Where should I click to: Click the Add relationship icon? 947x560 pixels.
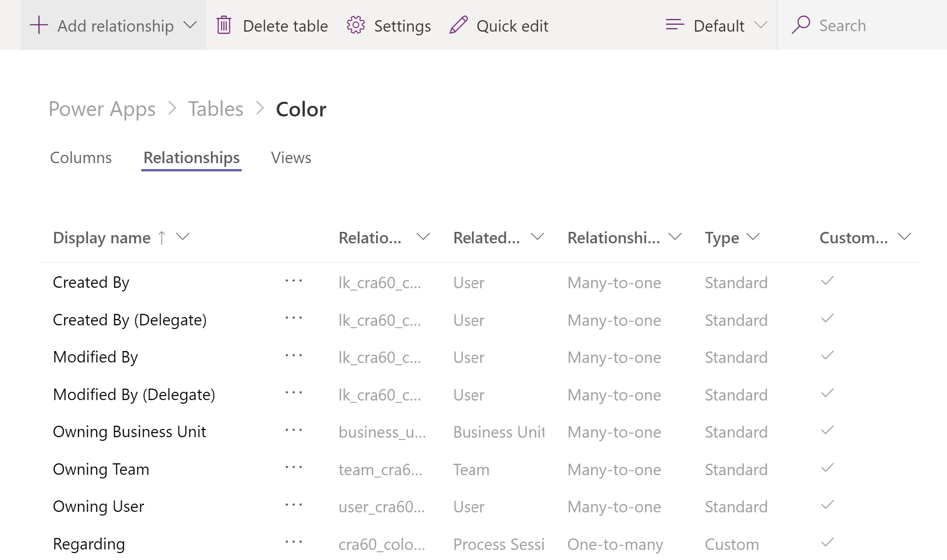37,25
